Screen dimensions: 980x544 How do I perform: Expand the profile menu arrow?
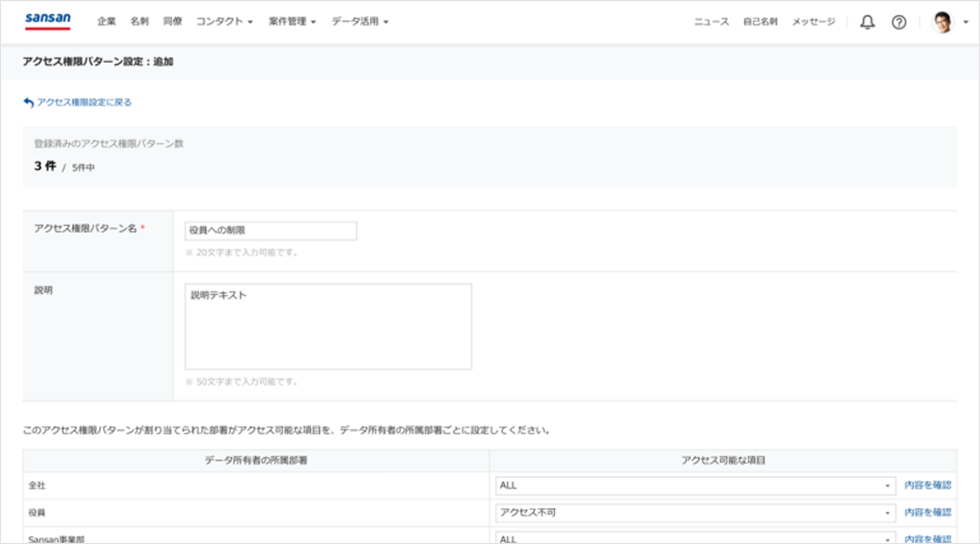(x=966, y=22)
